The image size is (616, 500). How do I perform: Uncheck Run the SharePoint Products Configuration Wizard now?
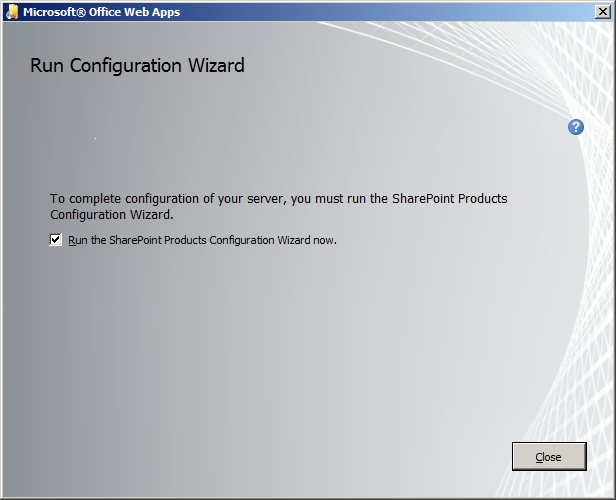click(x=55, y=240)
